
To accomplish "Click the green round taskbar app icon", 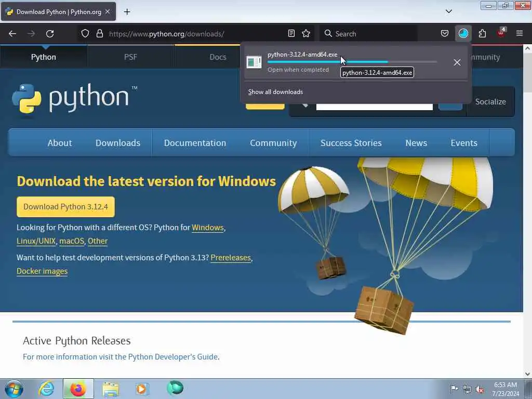I will click(x=175, y=388).
